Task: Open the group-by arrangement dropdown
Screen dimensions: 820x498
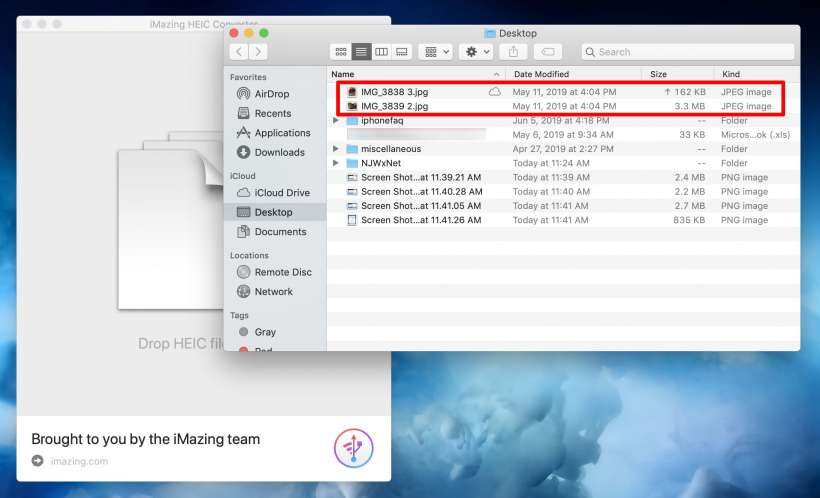Action: coord(435,52)
